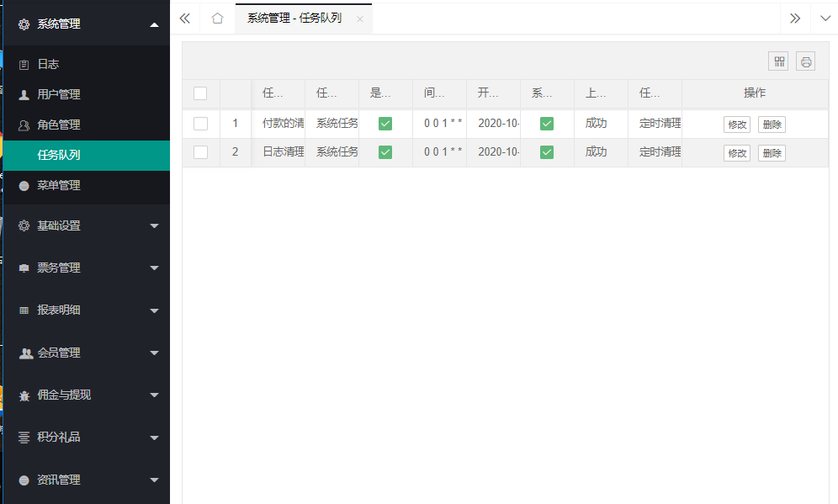Open 角色管理 in the sidebar
The width and height of the screenshot is (838, 504).
coord(59,125)
